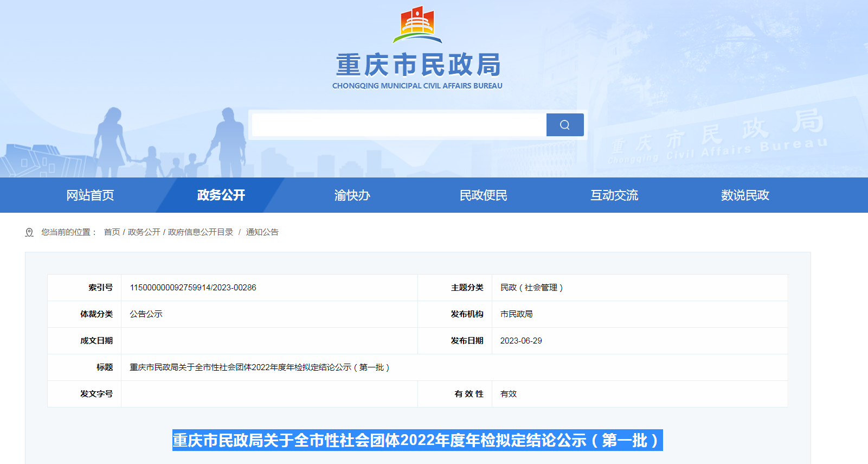Follow the 政府信息公开目录 breadcrumb link

pos(201,232)
